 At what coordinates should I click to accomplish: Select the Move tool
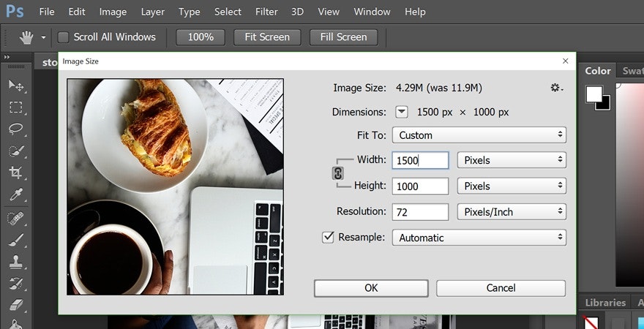click(15, 86)
